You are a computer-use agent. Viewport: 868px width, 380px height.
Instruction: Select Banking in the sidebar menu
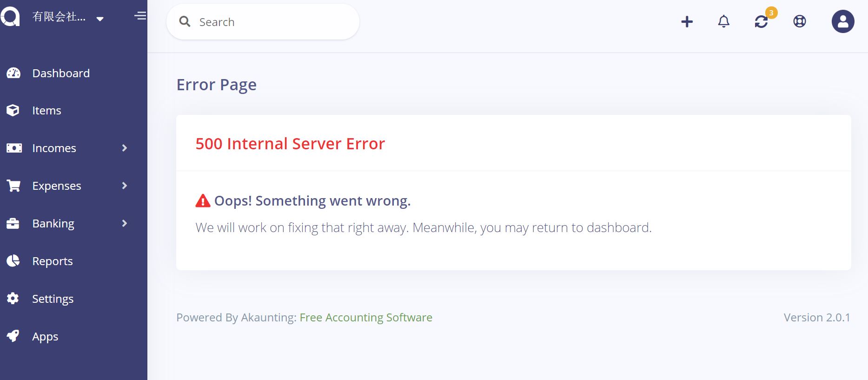point(53,223)
